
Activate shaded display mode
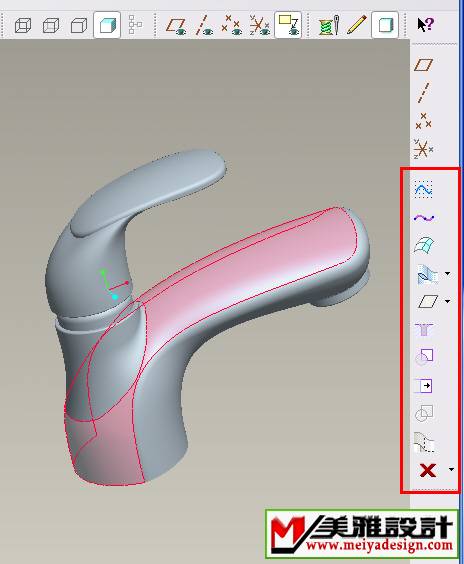click(107, 25)
